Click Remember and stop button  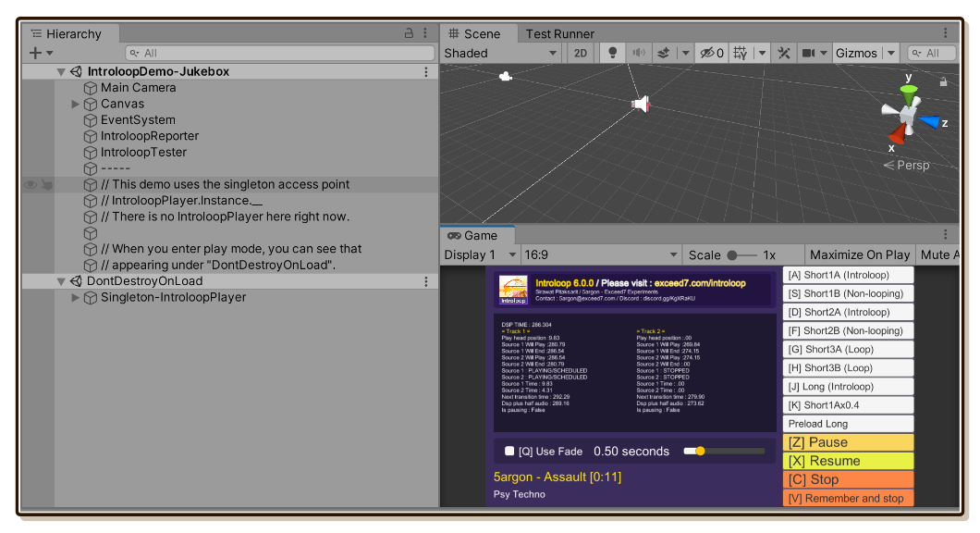tap(848, 498)
